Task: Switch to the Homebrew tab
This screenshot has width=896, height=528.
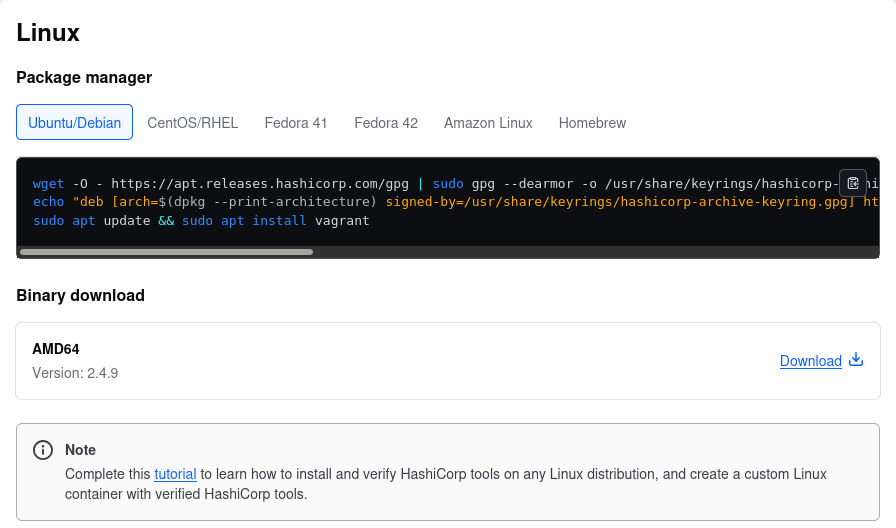Action: (592, 123)
